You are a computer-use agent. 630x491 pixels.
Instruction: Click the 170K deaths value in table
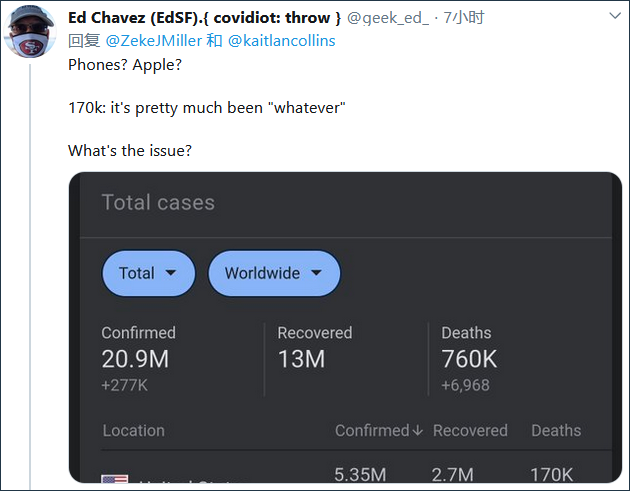pos(552,475)
